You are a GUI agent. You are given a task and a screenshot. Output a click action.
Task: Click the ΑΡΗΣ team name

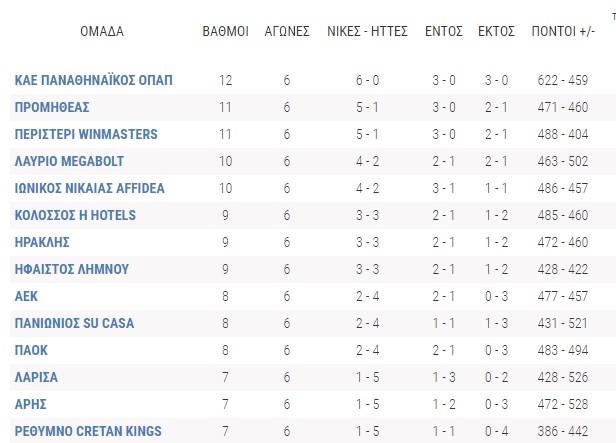32,404
